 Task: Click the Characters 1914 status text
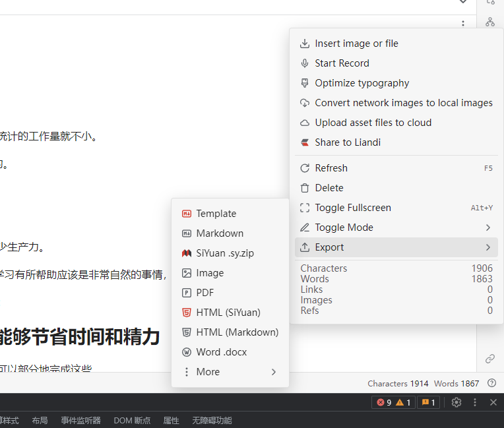pyautogui.click(x=398, y=384)
